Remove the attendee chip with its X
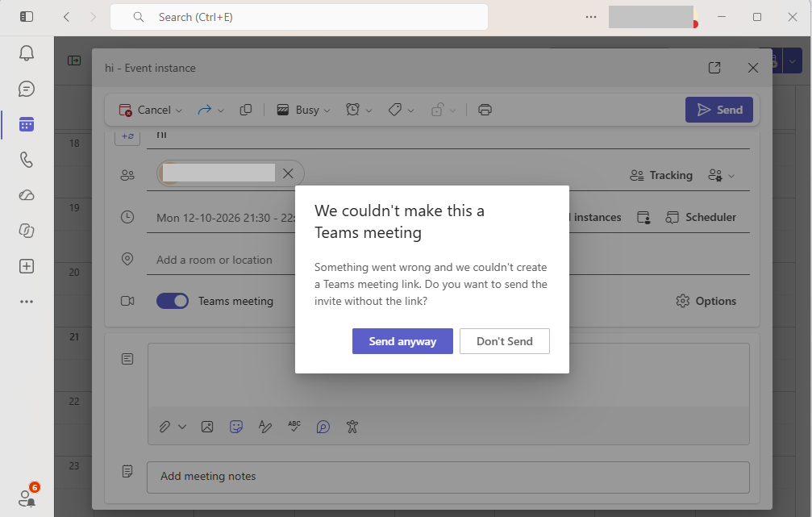812x517 pixels. point(288,173)
